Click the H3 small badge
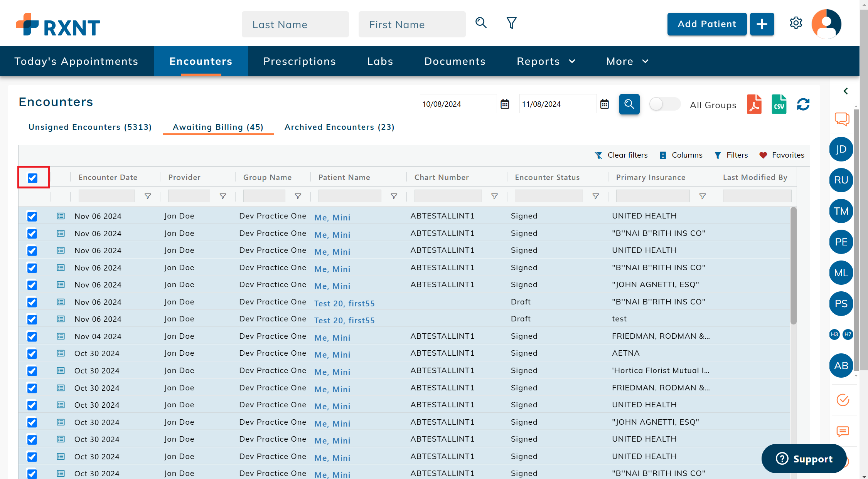868x479 pixels. click(x=834, y=334)
